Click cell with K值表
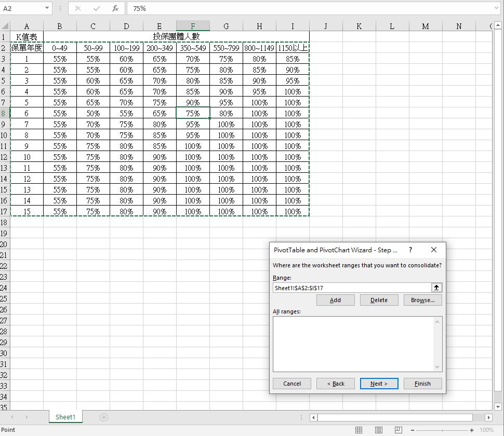The height and width of the screenshot is (436, 504). tap(26, 37)
